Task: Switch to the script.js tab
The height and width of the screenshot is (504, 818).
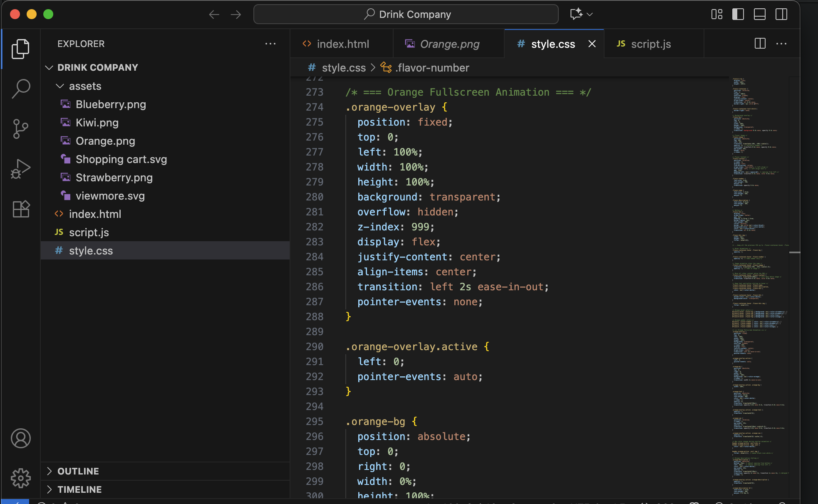Action: click(x=650, y=44)
